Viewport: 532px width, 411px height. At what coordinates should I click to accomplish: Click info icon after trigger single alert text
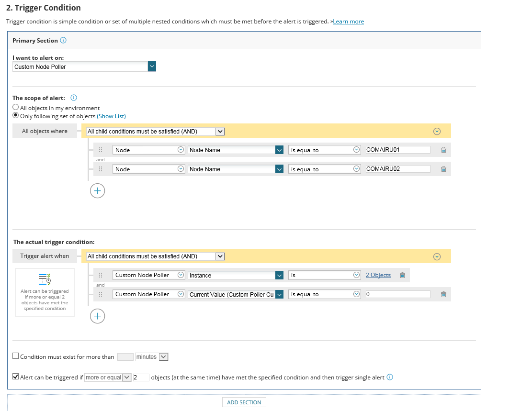point(390,377)
